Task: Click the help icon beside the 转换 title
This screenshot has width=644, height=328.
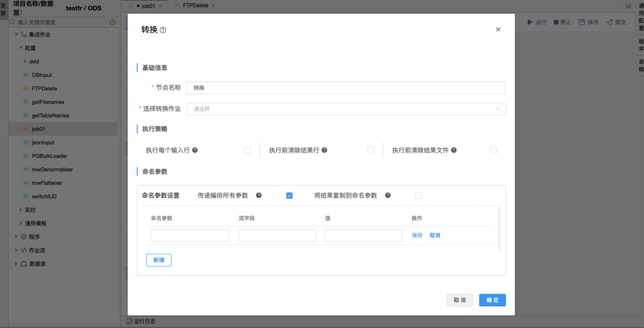Action: 163,30
